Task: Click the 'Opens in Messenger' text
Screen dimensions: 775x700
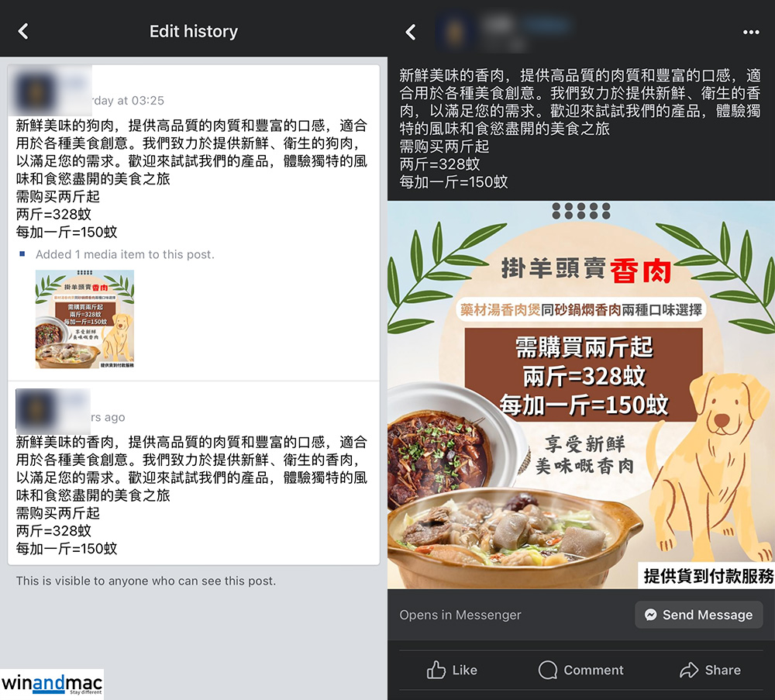Action: pyautogui.click(x=460, y=615)
